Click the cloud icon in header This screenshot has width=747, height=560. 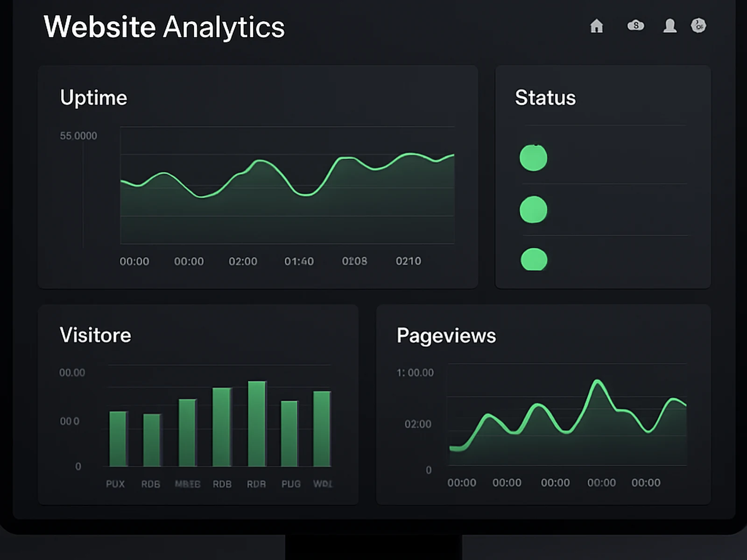(x=635, y=25)
